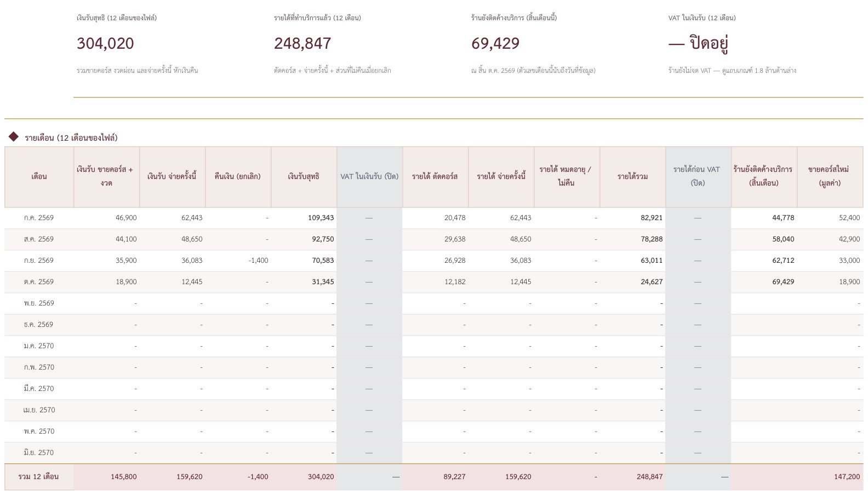
Task: Select the "รายได้รวม" column header
Action: (x=633, y=176)
